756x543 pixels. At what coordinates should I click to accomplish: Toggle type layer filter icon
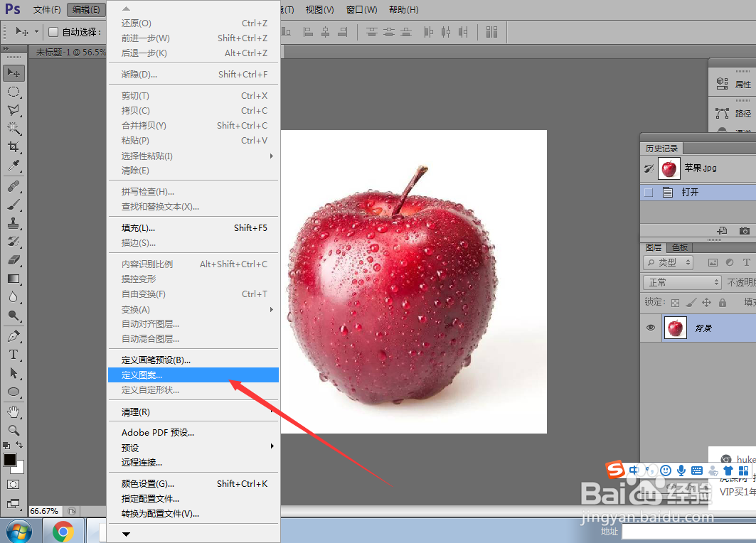(x=746, y=262)
